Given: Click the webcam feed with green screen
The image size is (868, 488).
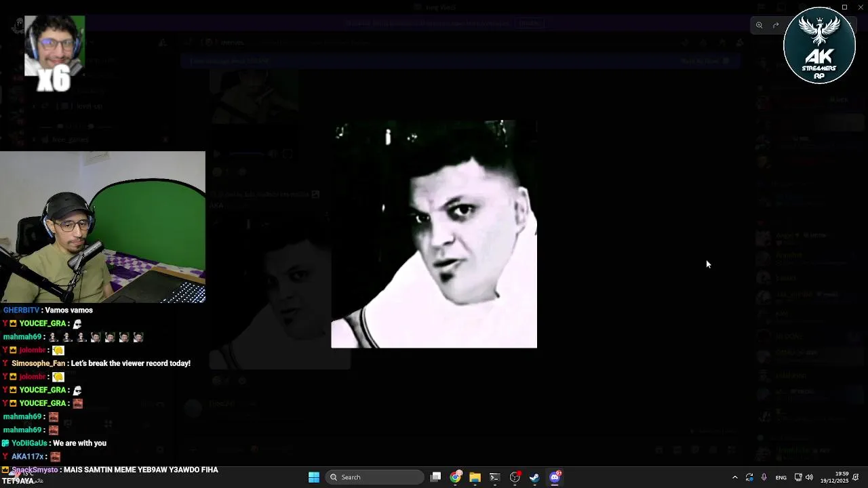Looking at the screenshot, I should coord(102,227).
